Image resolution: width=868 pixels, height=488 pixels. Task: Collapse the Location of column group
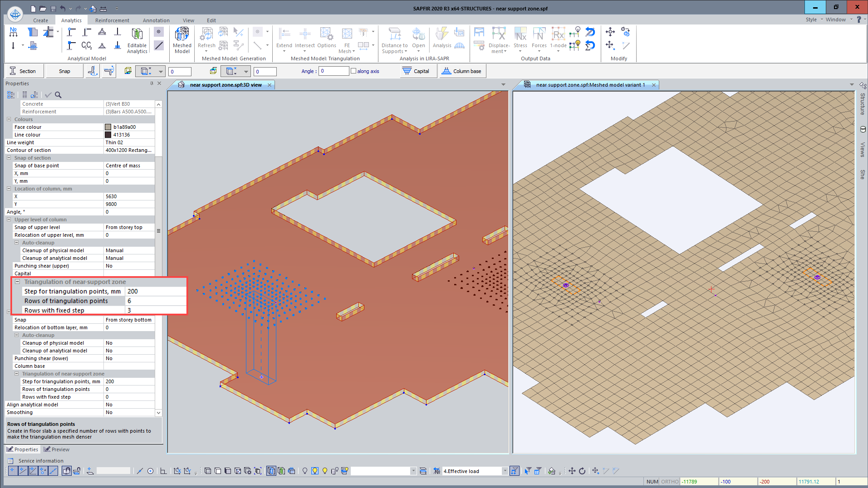click(9, 189)
